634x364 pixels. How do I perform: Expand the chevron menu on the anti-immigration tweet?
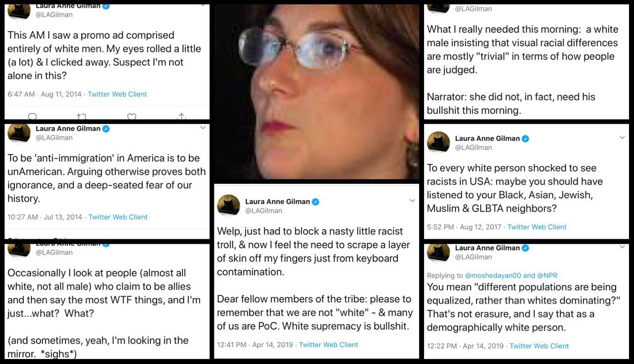click(x=202, y=128)
